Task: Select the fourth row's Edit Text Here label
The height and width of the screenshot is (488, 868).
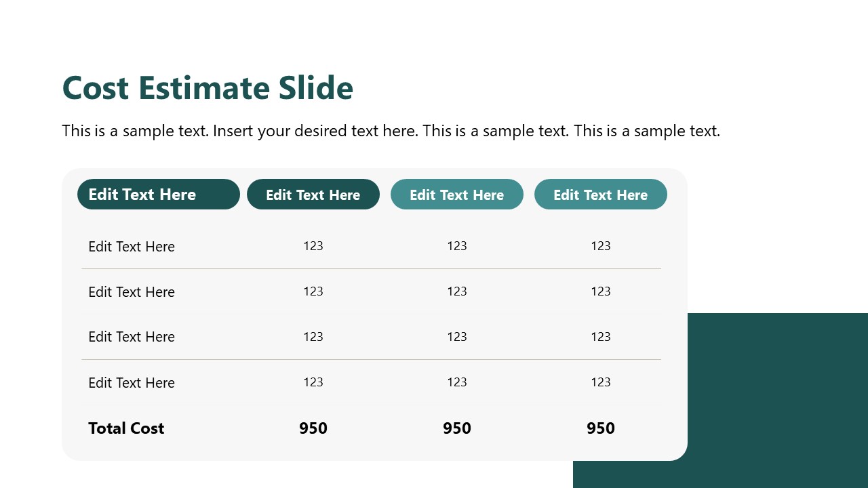Action: click(132, 383)
